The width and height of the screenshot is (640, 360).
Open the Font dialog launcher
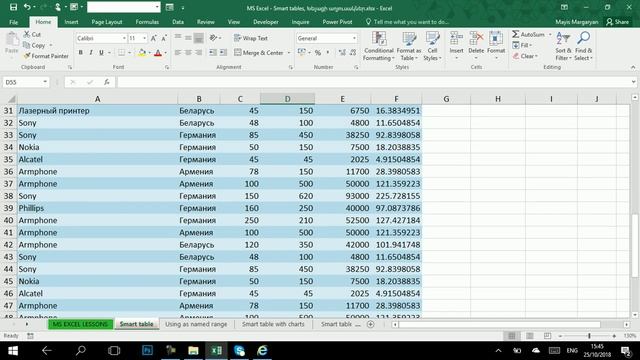click(167, 67)
